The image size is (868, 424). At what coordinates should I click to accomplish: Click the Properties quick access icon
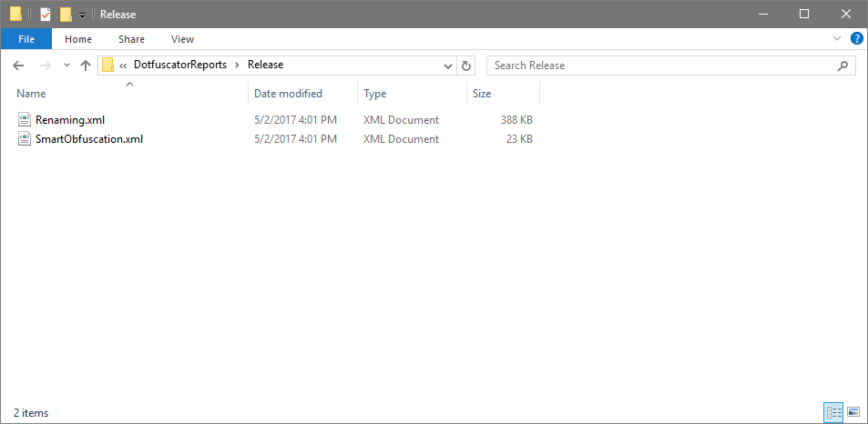tap(46, 14)
